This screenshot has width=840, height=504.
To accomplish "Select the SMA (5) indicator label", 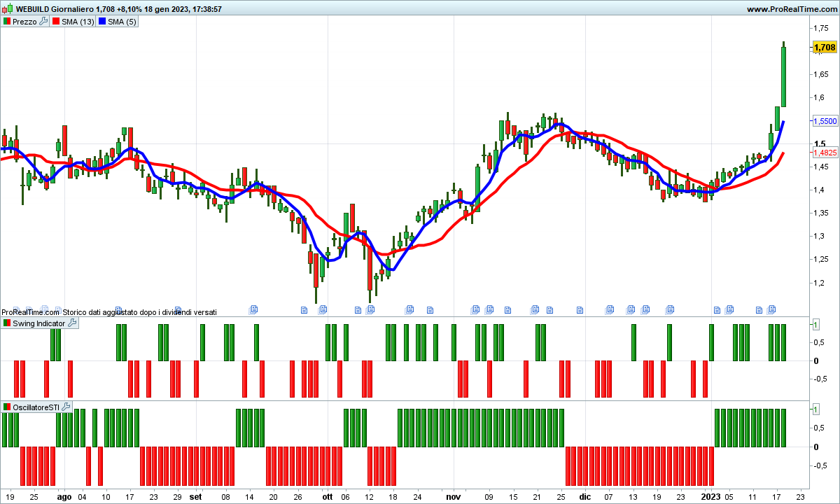I will click(x=122, y=22).
